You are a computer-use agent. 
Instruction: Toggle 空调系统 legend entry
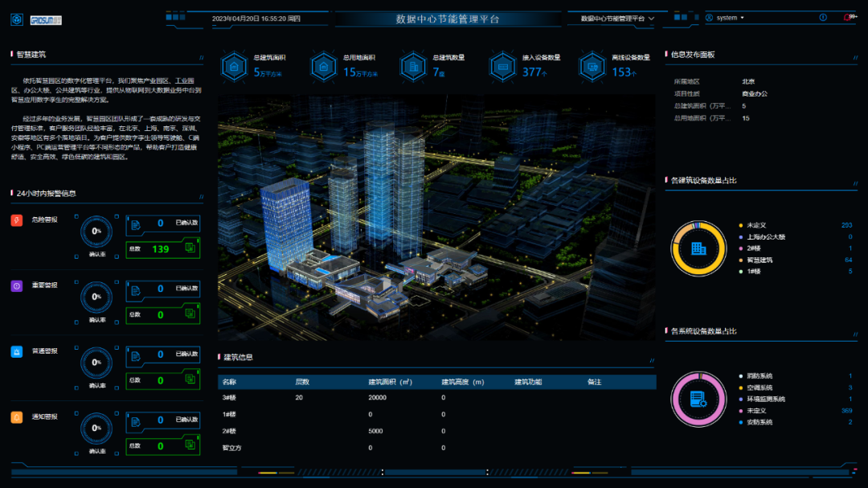pyautogui.click(x=756, y=388)
